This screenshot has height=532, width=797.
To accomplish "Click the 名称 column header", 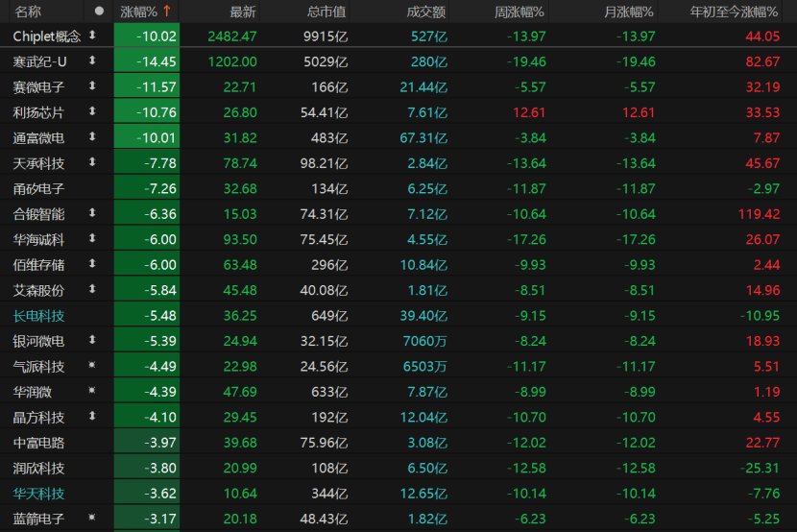I will click(28, 12).
